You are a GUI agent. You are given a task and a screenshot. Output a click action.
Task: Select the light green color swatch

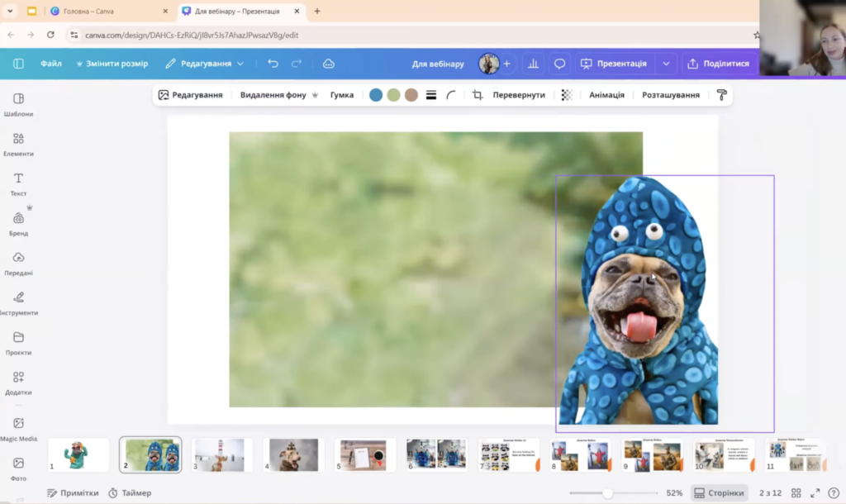tap(394, 95)
